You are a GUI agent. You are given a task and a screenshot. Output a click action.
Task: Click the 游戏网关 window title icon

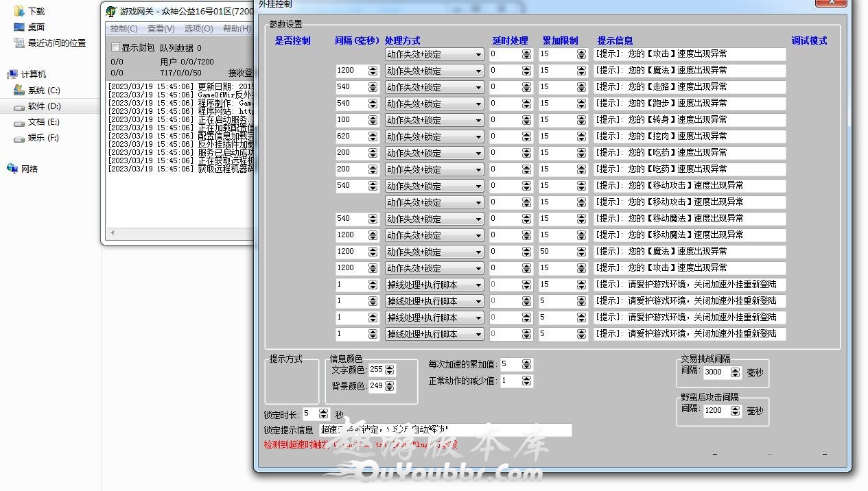pyautogui.click(x=111, y=11)
